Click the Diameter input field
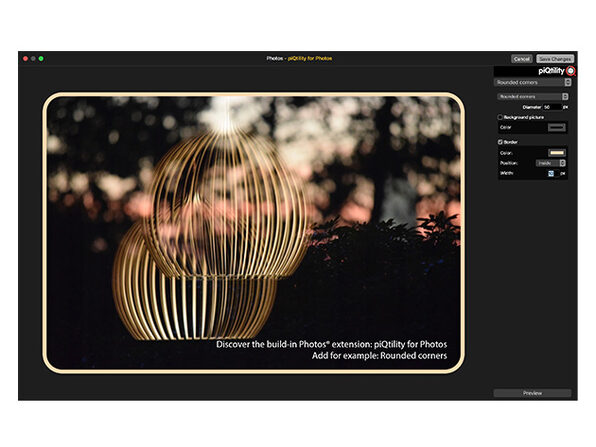 [x=552, y=107]
